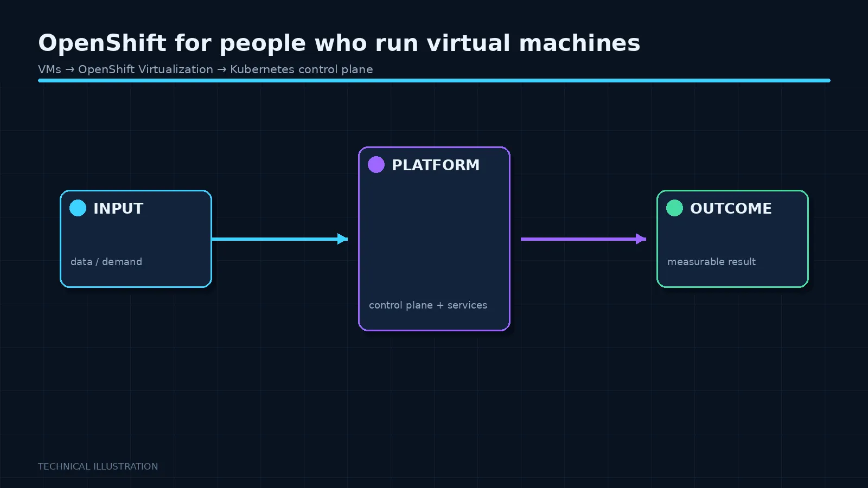The width and height of the screenshot is (868, 488).
Task: Select the OUTCOME card heading
Action: pos(731,208)
